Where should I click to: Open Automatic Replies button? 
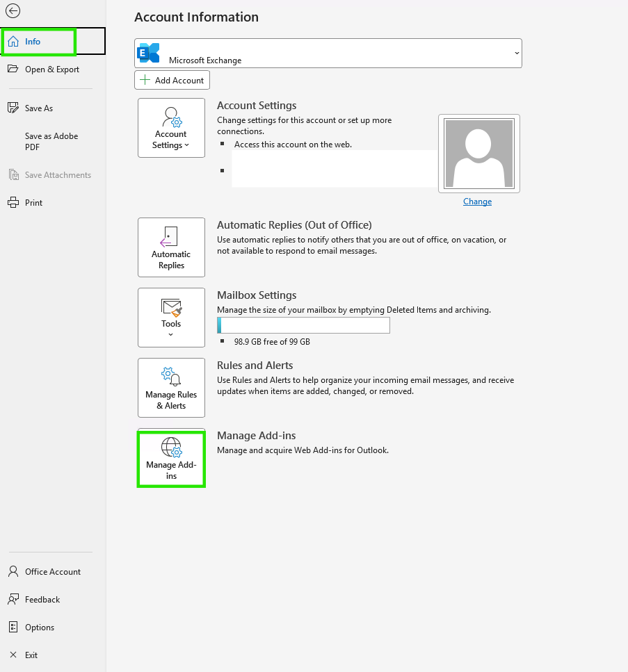(x=171, y=247)
